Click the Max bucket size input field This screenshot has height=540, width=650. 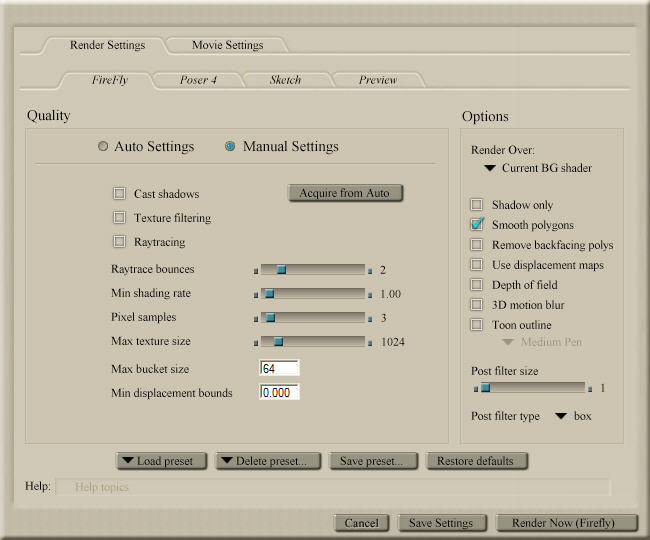pyautogui.click(x=279, y=368)
